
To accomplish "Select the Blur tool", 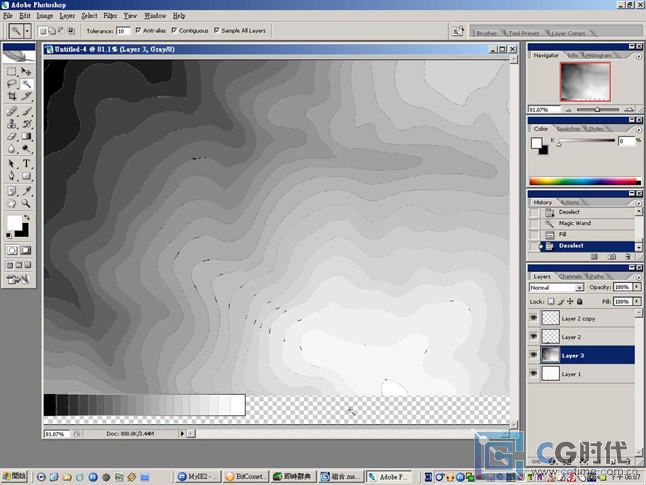I will (12, 149).
